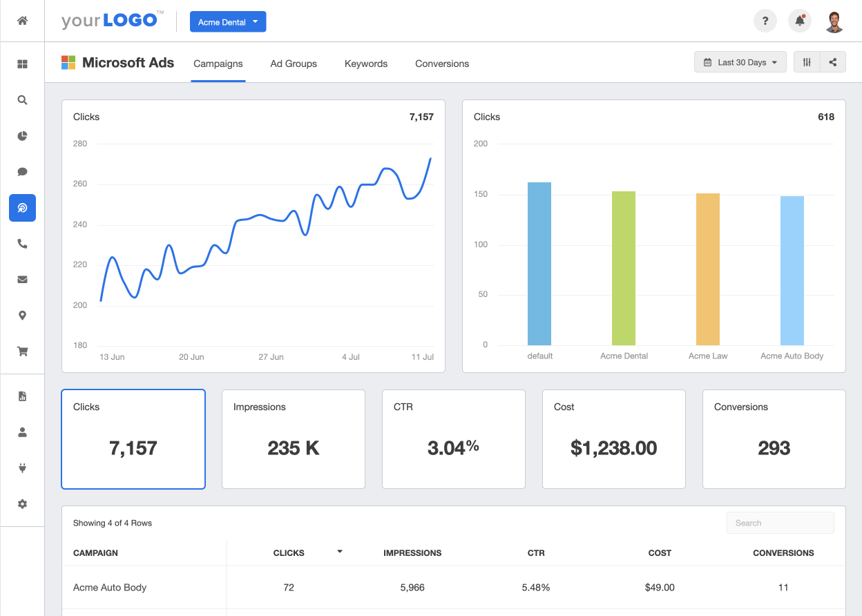Open the shopping cart section
Screen dimensions: 862x616
tap(22, 352)
